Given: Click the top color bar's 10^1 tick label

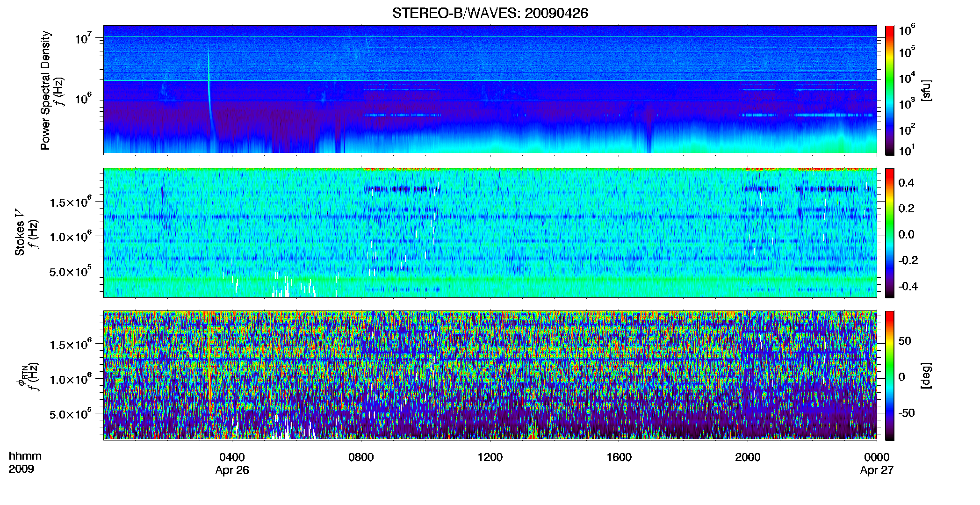Looking at the screenshot, I should pos(907,150).
